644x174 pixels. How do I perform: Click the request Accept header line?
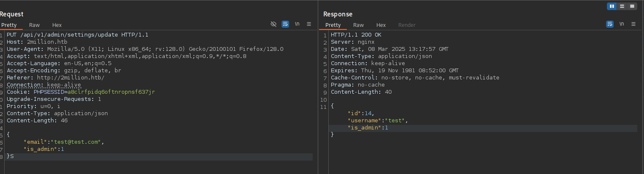click(126, 56)
